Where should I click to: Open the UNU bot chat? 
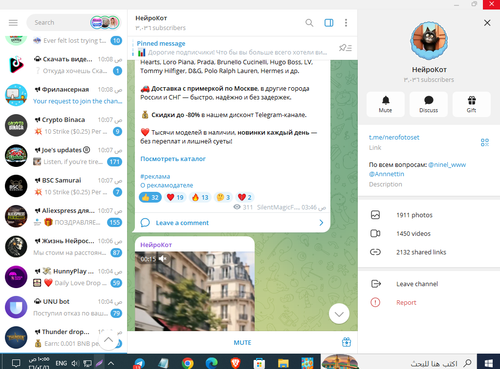click(63, 307)
